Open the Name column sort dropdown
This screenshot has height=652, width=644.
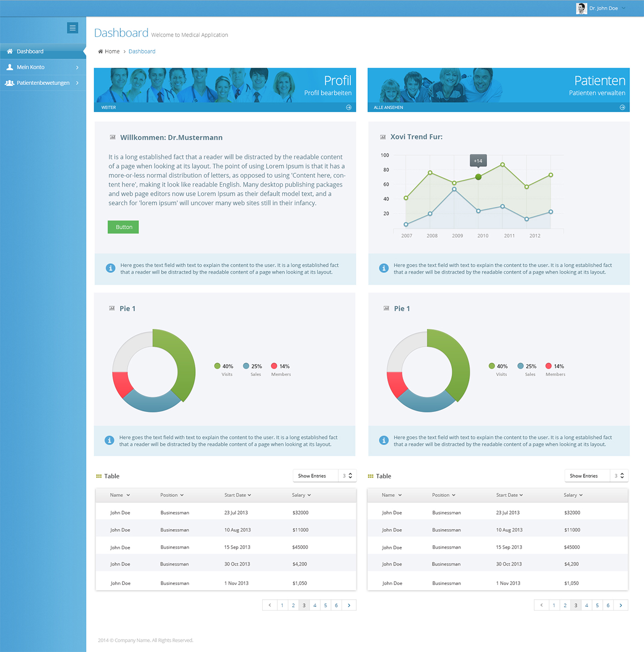point(129,495)
